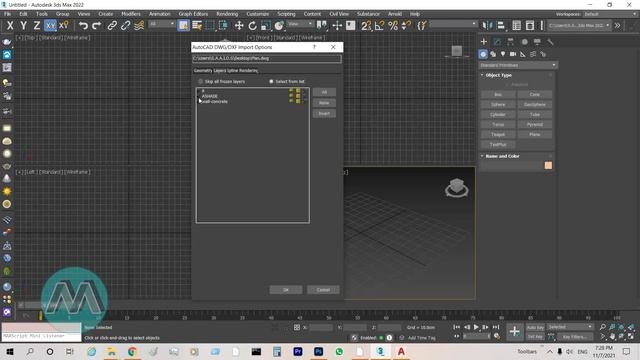Viewport: 640px width, 360px height.
Task: Select the 'Select from list' radio button
Action: click(x=271, y=81)
